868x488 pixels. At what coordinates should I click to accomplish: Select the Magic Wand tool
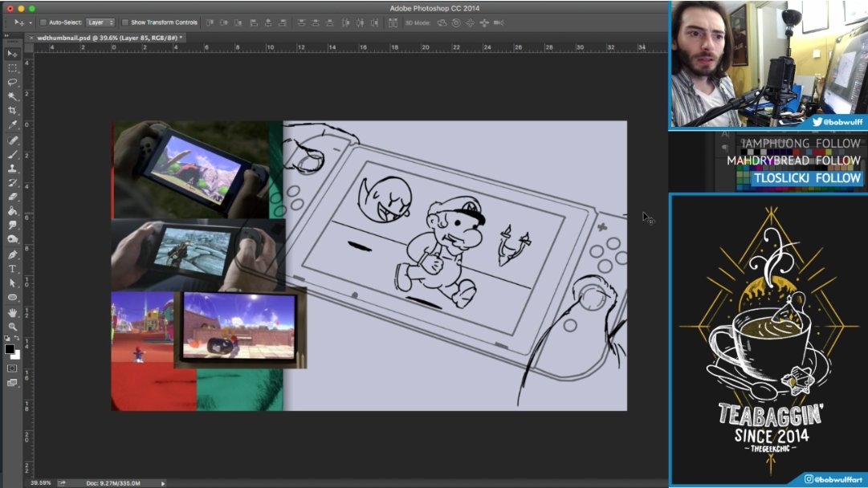pyautogui.click(x=12, y=96)
